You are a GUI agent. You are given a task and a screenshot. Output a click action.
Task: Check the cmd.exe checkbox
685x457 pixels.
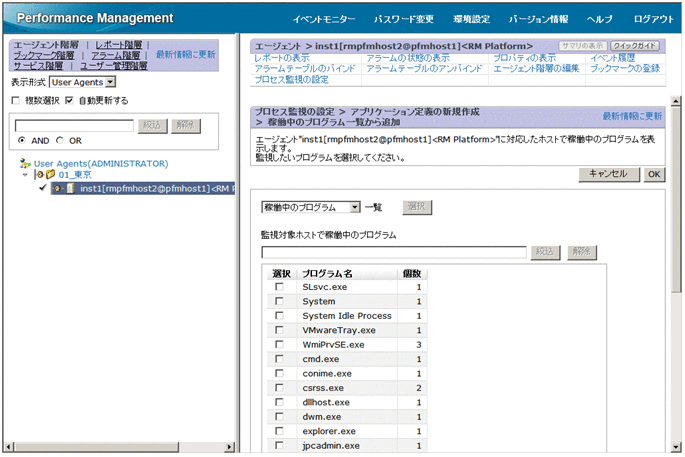[279, 359]
